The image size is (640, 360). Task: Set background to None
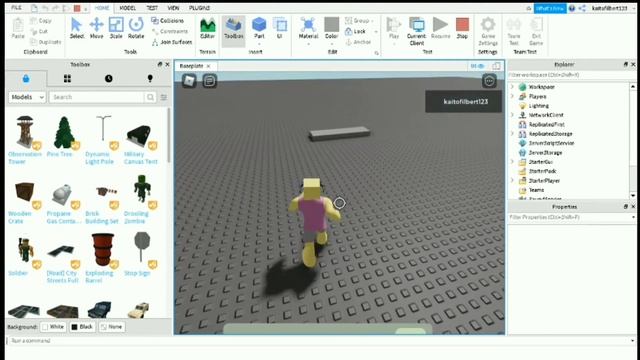point(111,327)
